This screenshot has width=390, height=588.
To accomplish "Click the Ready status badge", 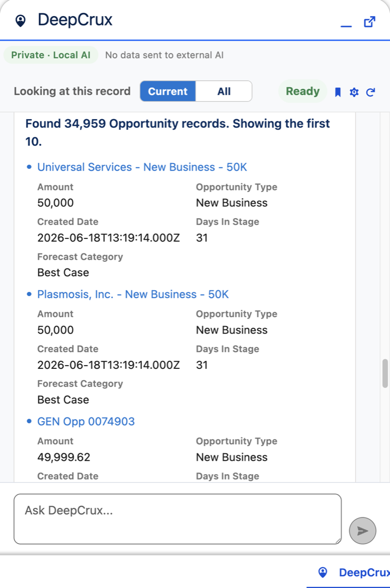I will [303, 91].
